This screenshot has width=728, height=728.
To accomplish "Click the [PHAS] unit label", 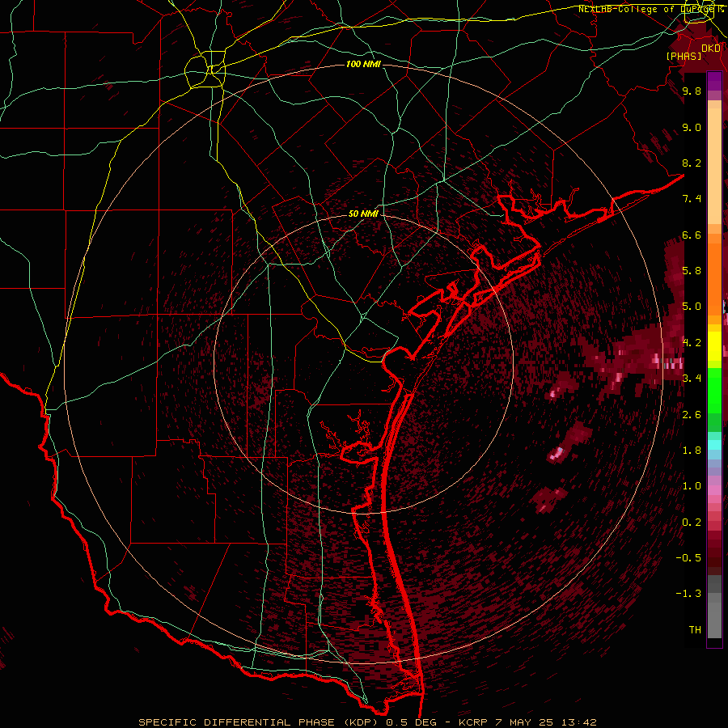I will coord(684,56).
